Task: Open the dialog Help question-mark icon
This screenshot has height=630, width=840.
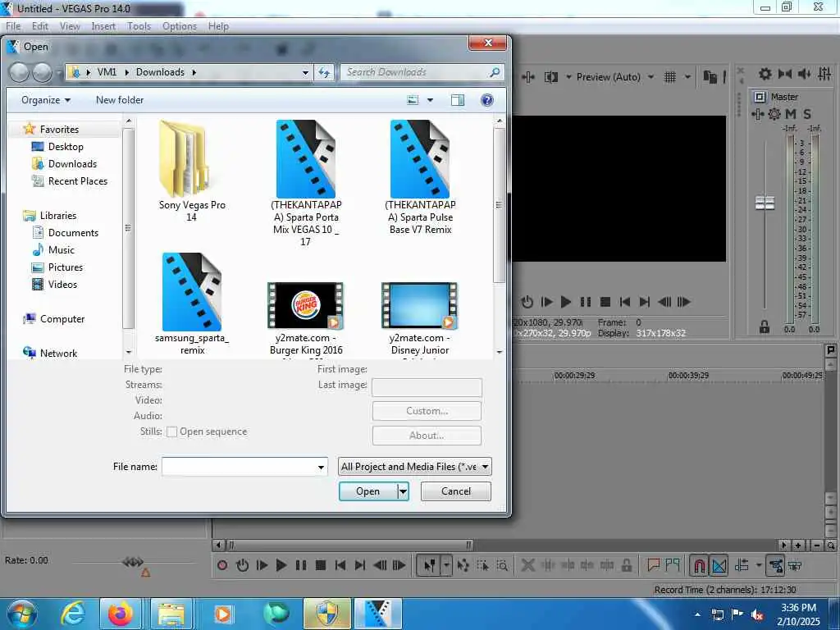Action: [x=487, y=100]
